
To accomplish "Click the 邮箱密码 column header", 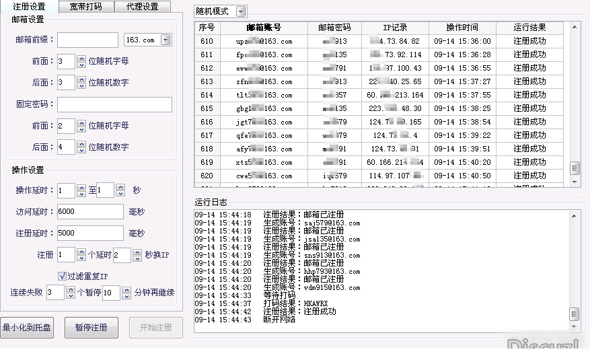I will [x=334, y=28].
